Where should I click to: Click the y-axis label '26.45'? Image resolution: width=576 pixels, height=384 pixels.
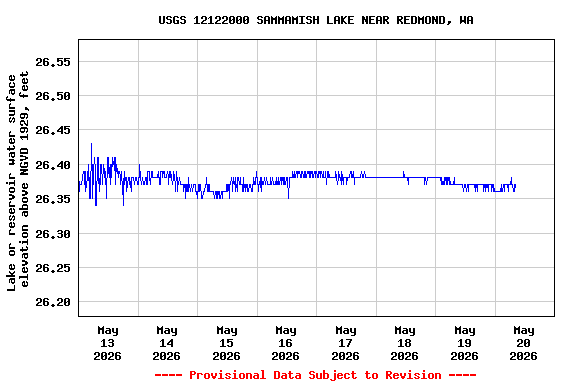pos(53,130)
